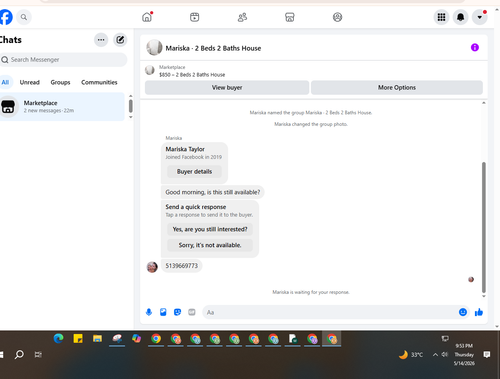The image size is (500, 379).
Task: Record a voice clip with microphone icon
Action: pyautogui.click(x=149, y=312)
